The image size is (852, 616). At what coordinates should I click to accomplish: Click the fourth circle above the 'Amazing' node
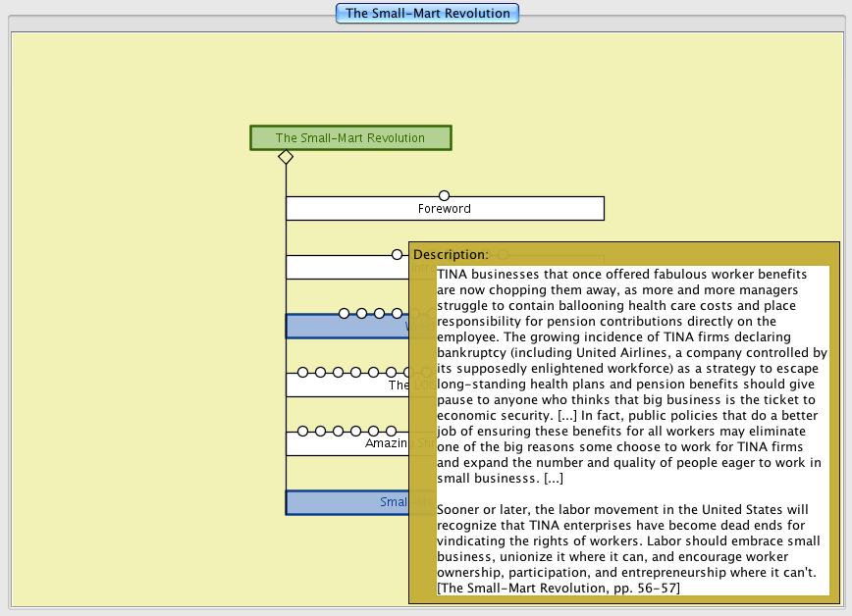point(355,432)
